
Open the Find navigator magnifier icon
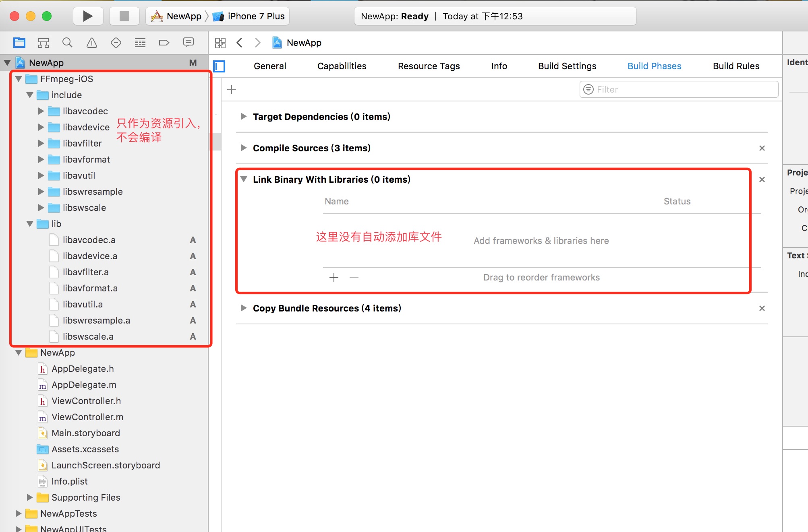(x=67, y=43)
